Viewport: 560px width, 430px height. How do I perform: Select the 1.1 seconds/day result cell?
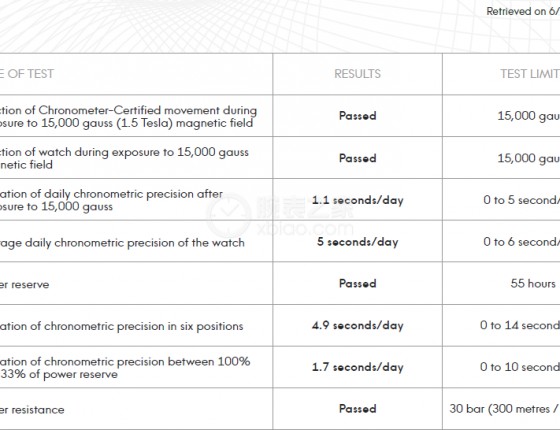(x=358, y=200)
